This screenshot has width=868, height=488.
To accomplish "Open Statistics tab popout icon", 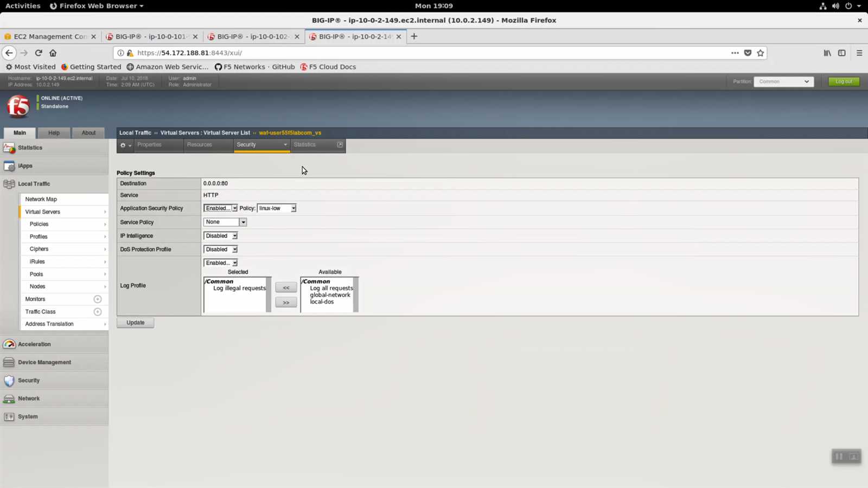I will pyautogui.click(x=340, y=145).
